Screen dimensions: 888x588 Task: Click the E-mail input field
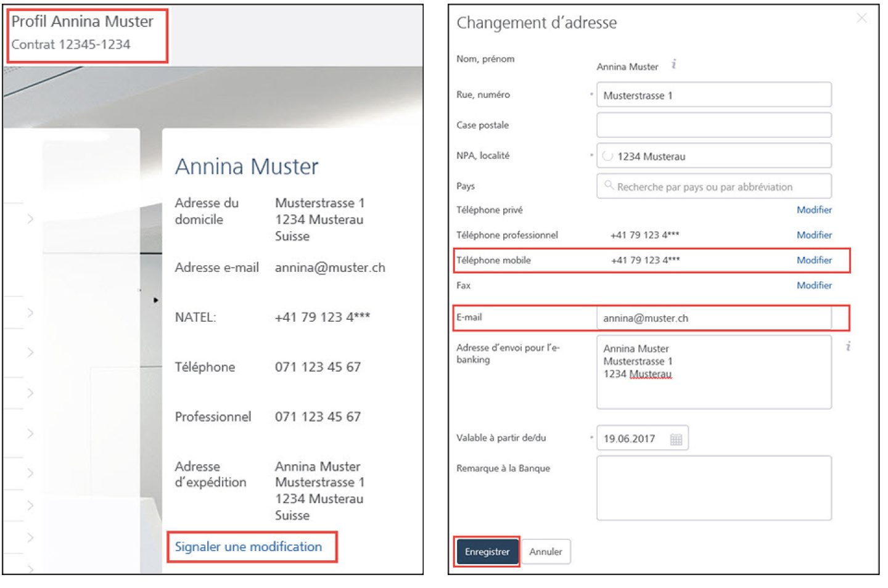[x=713, y=318]
